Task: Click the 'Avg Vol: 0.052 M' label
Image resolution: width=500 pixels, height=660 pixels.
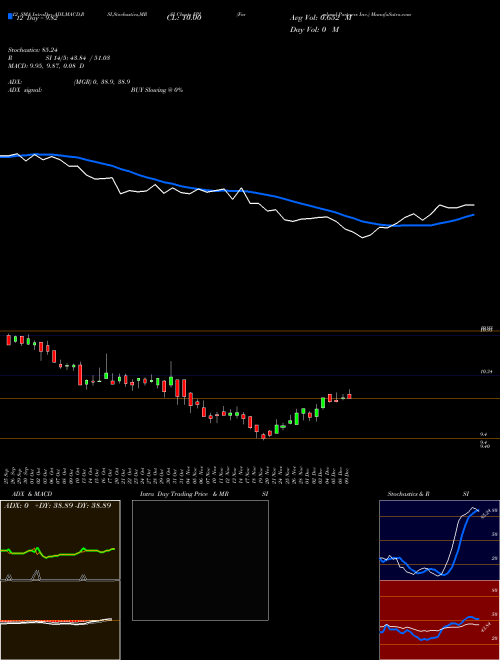Action: [x=321, y=18]
